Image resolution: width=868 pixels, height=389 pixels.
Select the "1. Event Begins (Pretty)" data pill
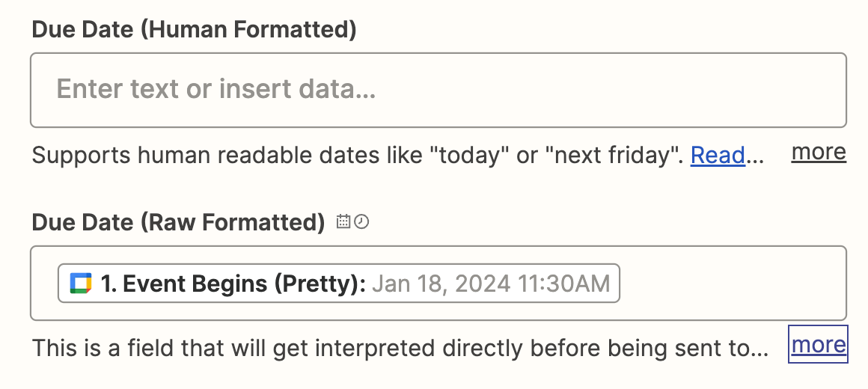(338, 284)
